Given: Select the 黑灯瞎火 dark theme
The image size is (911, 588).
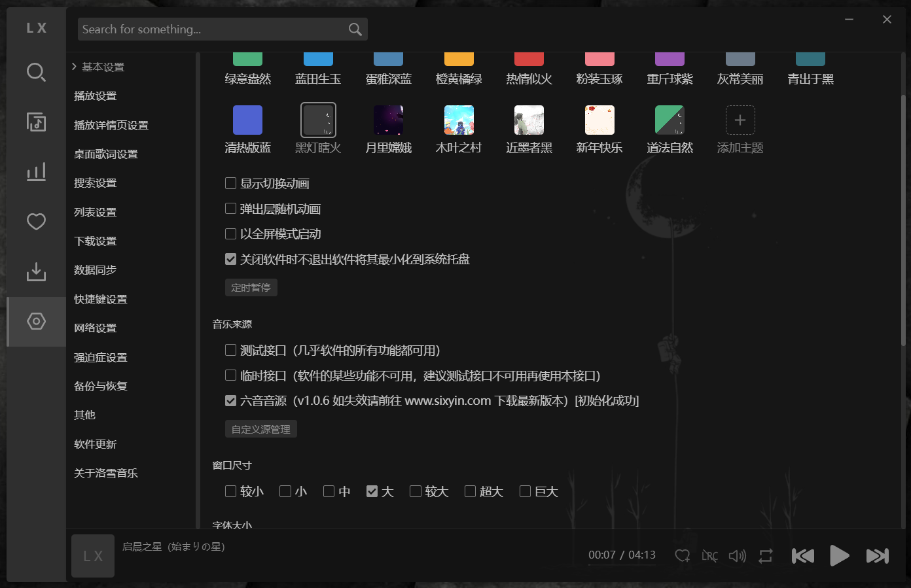Looking at the screenshot, I should point(318,120).
